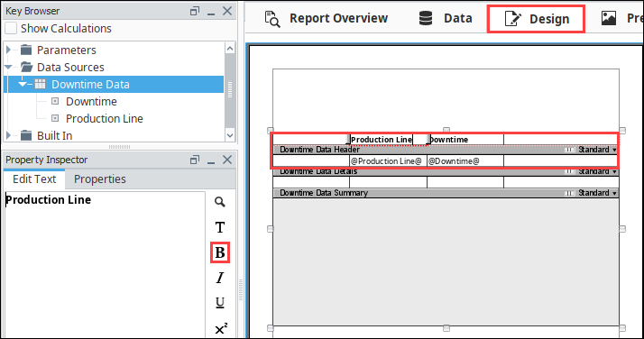Expand the Parameters tree node
Screen dimensions: 644x339
pyautogui.click(x=8, y=50)
